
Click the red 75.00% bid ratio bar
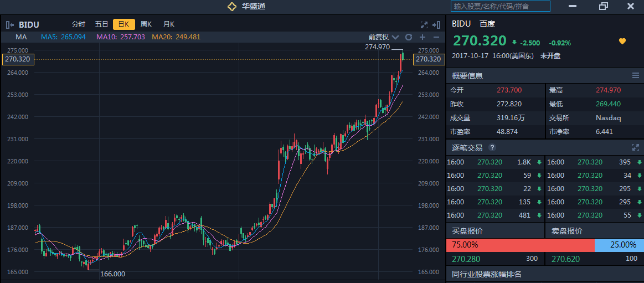[x=520, y=245]
